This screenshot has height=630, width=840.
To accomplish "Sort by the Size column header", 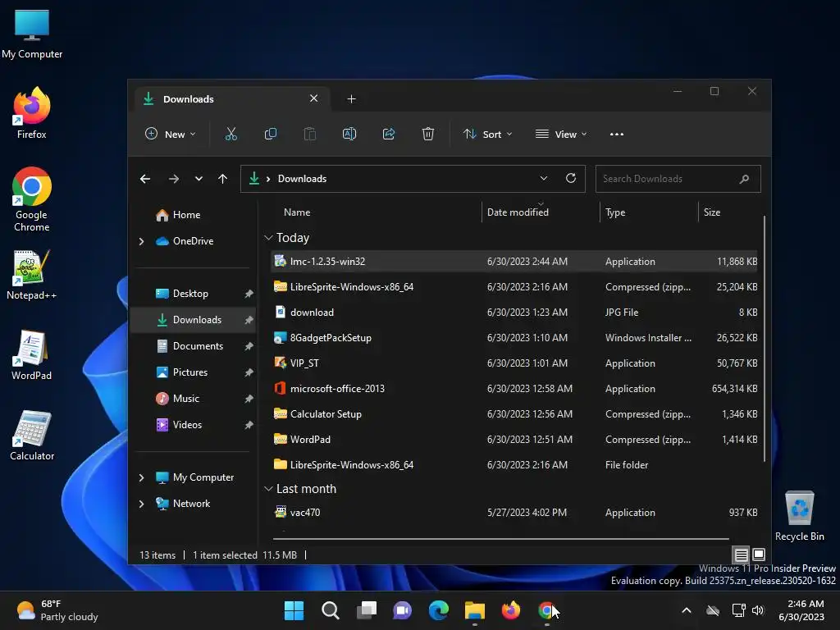I will pos(711,212).
